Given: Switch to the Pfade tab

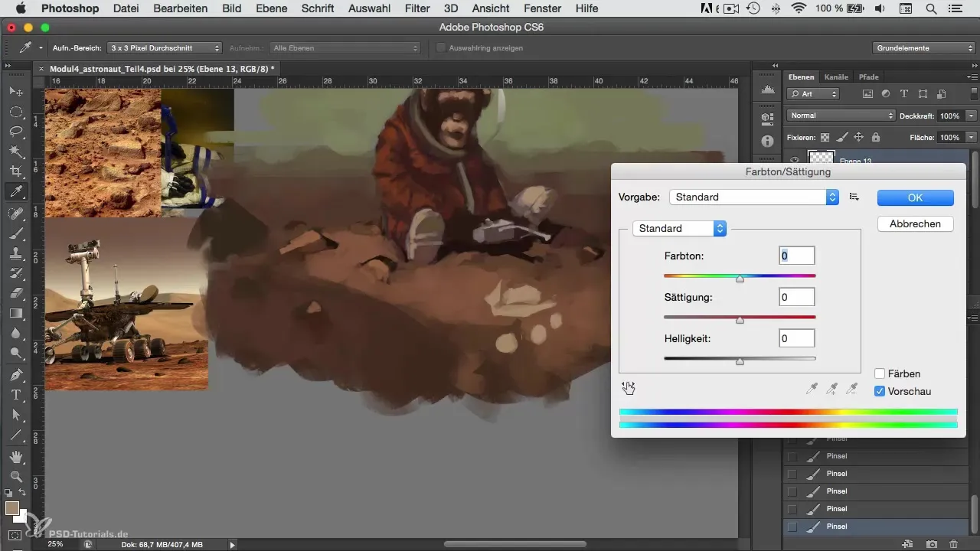Looking at the screenshot, I should (868, 77).
